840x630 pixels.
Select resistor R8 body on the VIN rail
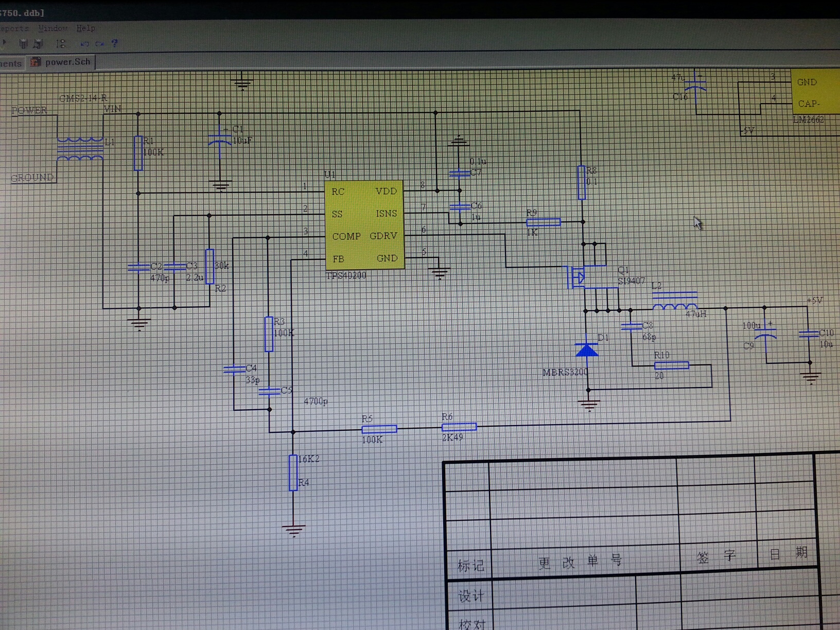coord(581,182)
